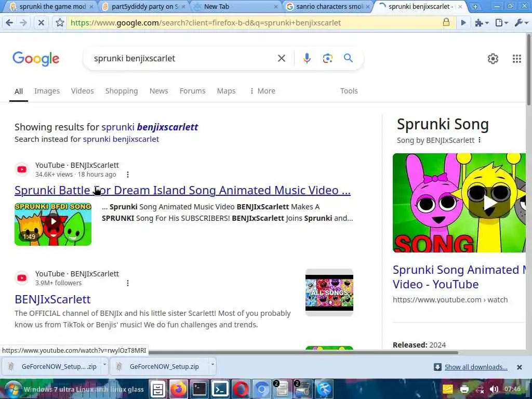The height and width of the screenshot is (399, 532).
Task: Search by image with the Google Lens icon
Action: (327, 58)
